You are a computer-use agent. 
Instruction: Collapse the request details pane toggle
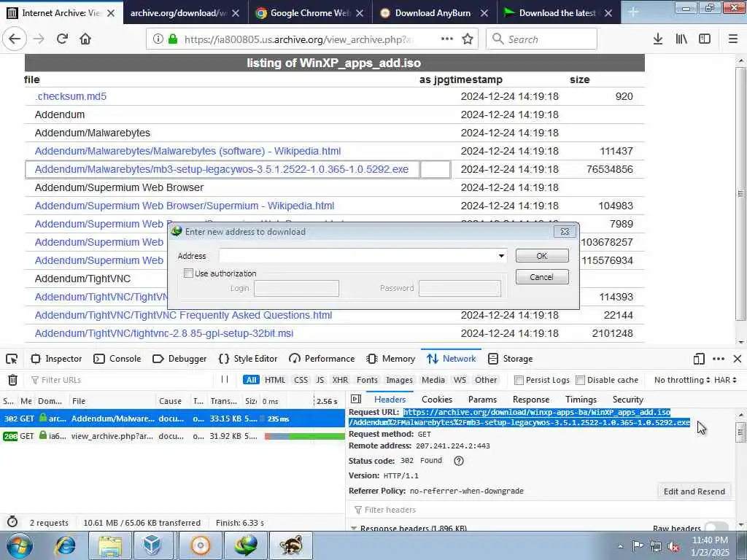[x=356, y=399]
